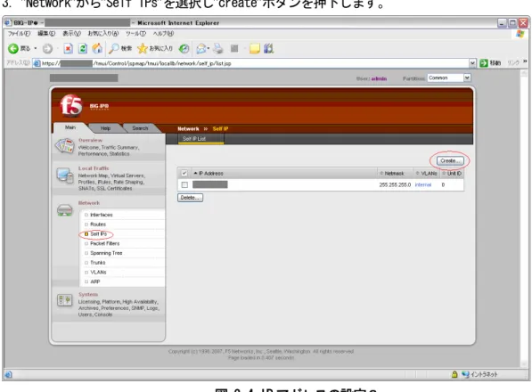Switch to the Main tab
This screenshot has height=392, width=532.
pos(70,127)
